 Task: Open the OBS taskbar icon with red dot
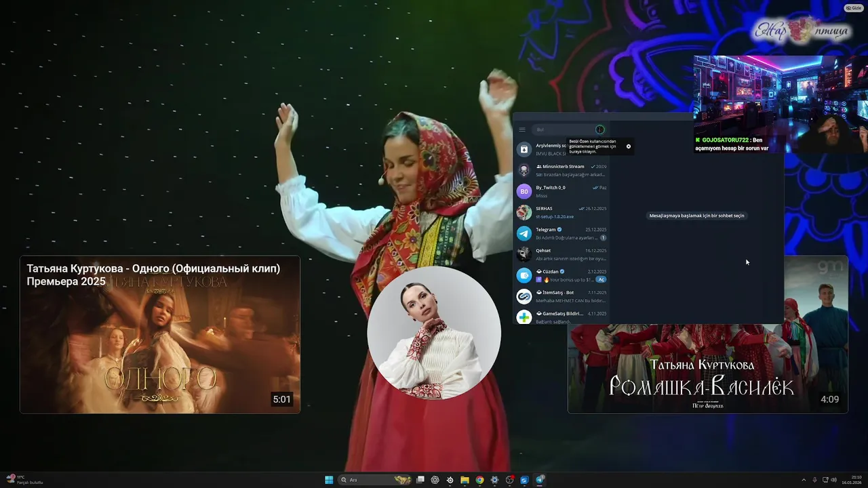pyautogui.click(x=510, y=480)
